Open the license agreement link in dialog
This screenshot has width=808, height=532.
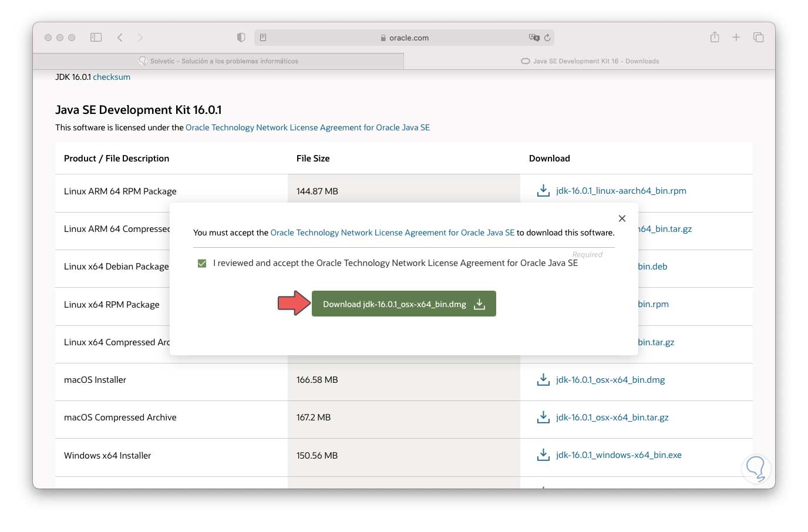(392, 233)
